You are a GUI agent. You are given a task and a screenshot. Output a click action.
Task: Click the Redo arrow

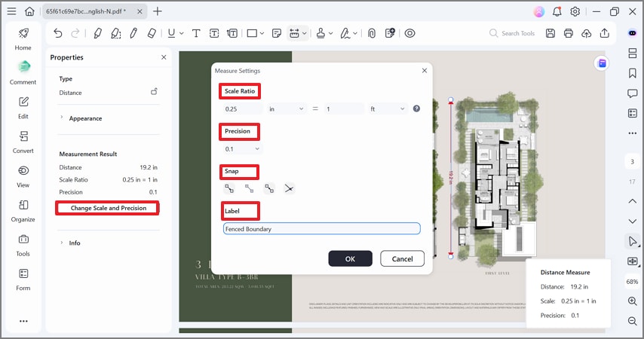click(75, 33)
